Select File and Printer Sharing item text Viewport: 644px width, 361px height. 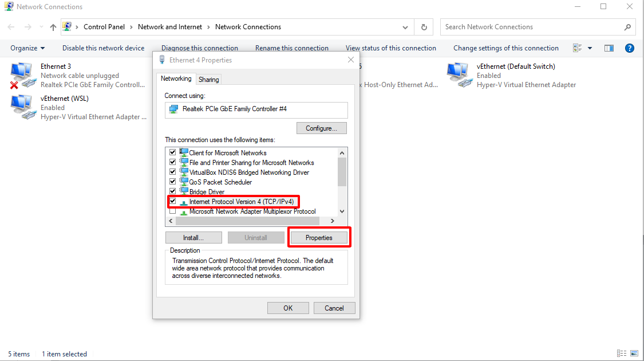click(252, 162)
